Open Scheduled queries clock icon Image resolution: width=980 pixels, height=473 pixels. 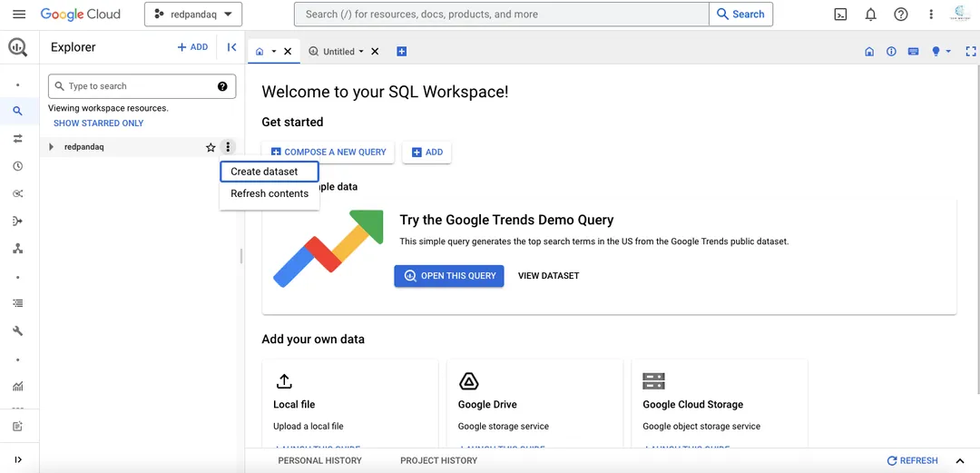pyautogui.click(x=18, y=166)
